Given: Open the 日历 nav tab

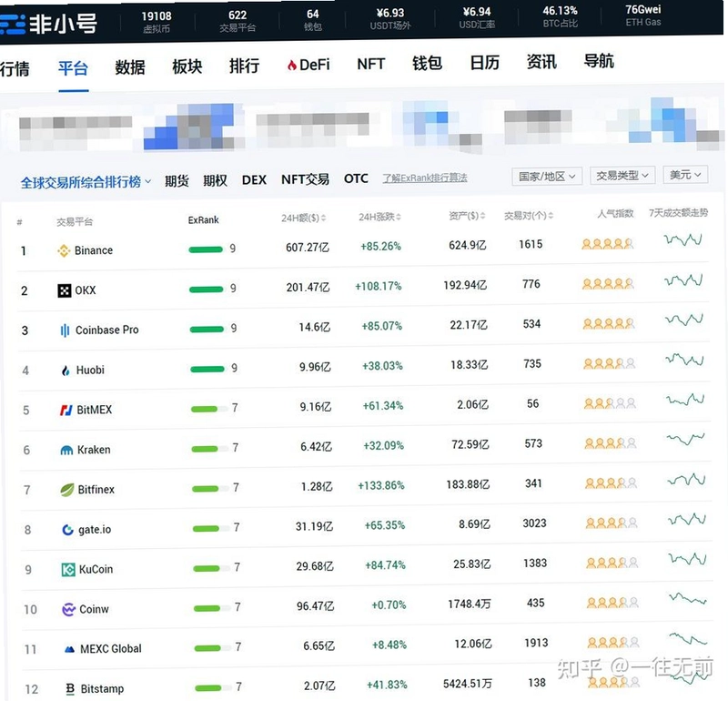Looking at the screenshot, I should point(484,62).
